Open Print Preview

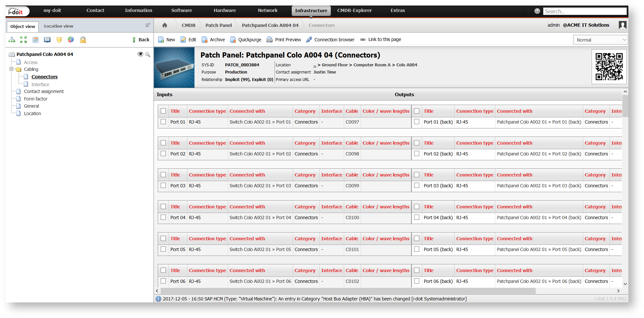(x=284, y=40)
